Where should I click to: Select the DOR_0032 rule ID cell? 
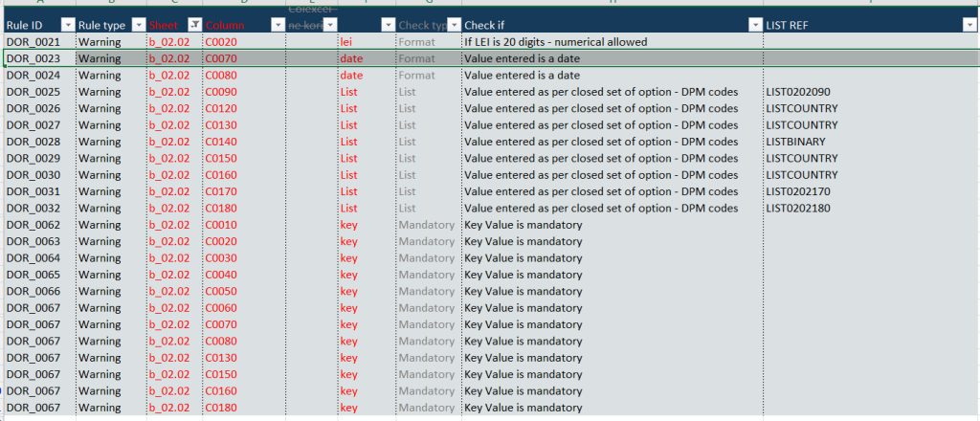tap(33, 208)
